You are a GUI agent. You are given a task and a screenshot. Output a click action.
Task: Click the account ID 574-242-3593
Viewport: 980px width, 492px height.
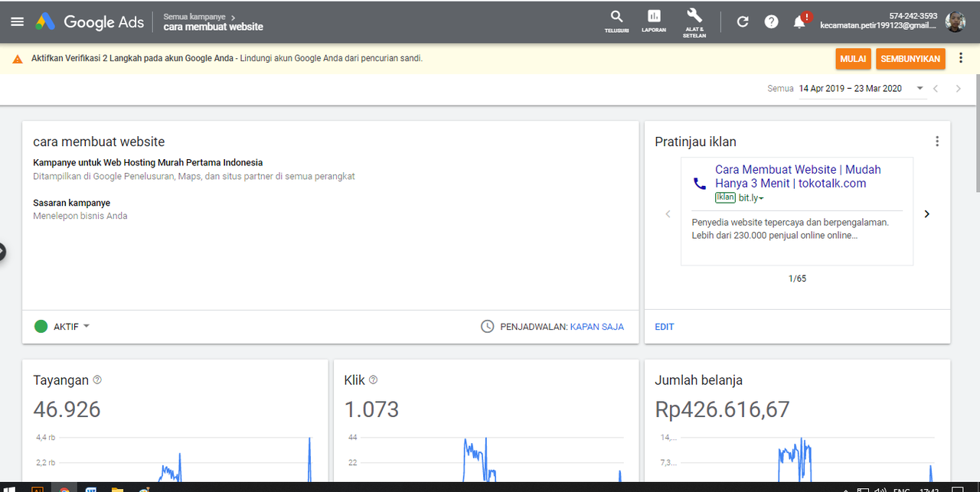click(913, 16)
